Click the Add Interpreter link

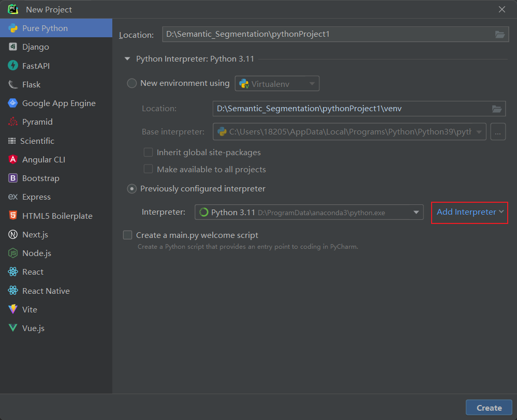coord(466,212)
